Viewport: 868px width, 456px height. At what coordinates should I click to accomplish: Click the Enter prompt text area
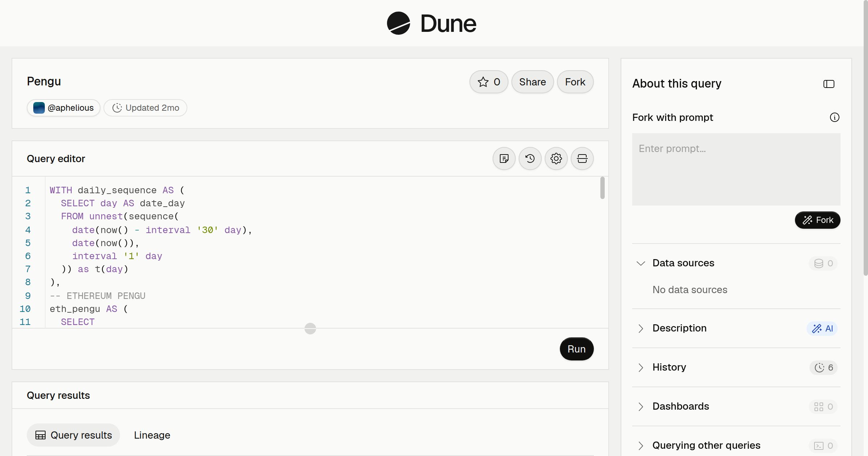(x=736, y=169)
